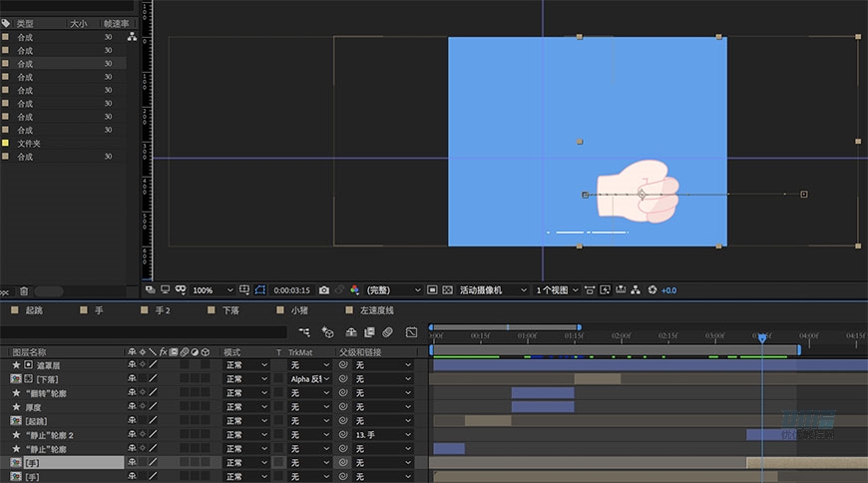This screenshot has width=868, height=483.
Task: Click the 图层名称 column header
Action: tap(29, 351)
